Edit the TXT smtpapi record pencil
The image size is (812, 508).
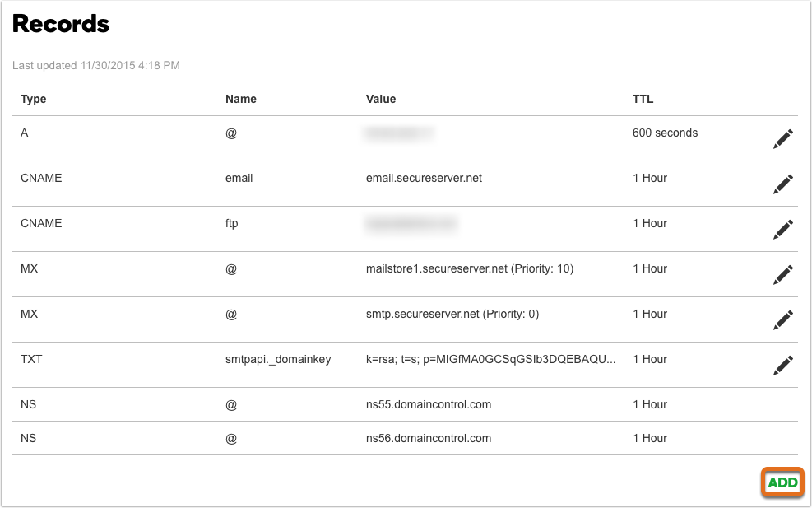pyautogui.click(x=783, y=365)
